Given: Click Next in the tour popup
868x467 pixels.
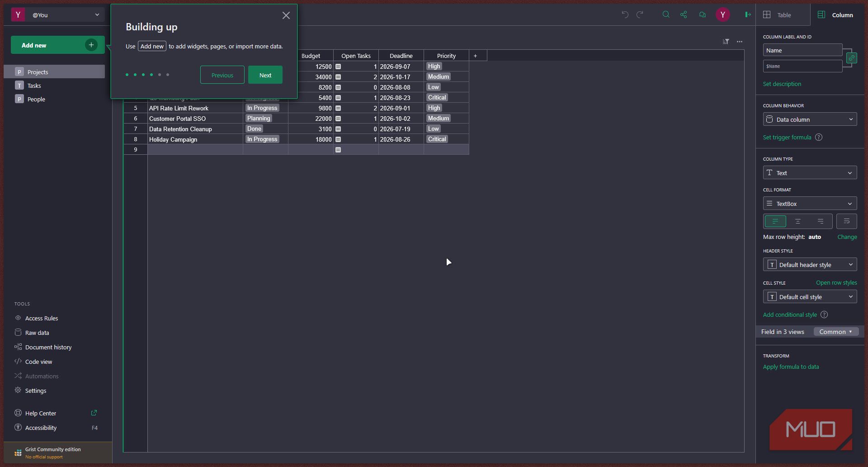Looking at the screenshot, I should [x=265, y=75].
